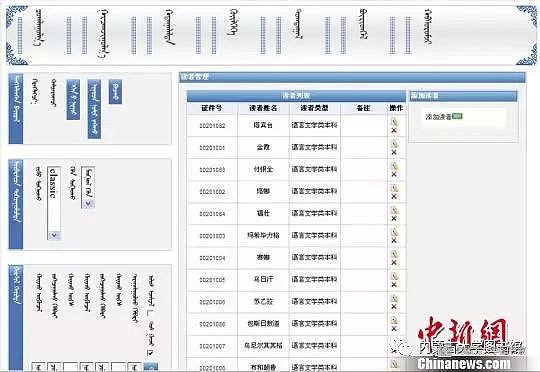Screen dimensions: 540x372
Task: Open the 添加读者 add reader link
Action: (438, 117)
